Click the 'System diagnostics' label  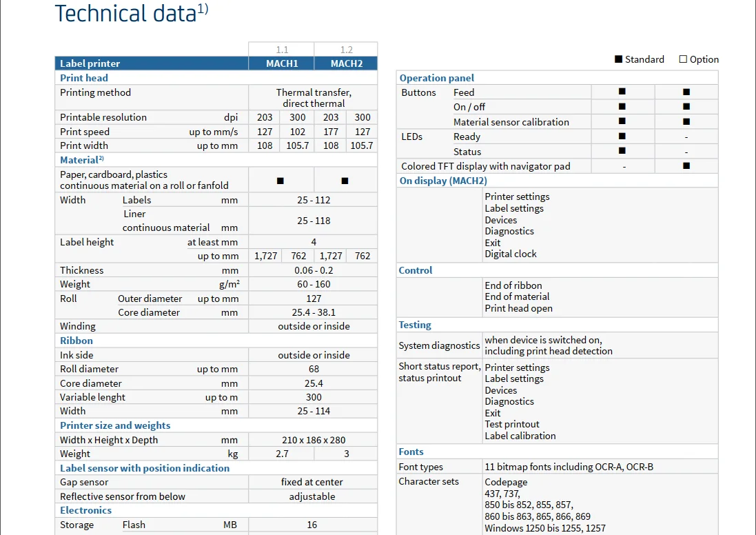pyautogui.click(x=439, y=345)
